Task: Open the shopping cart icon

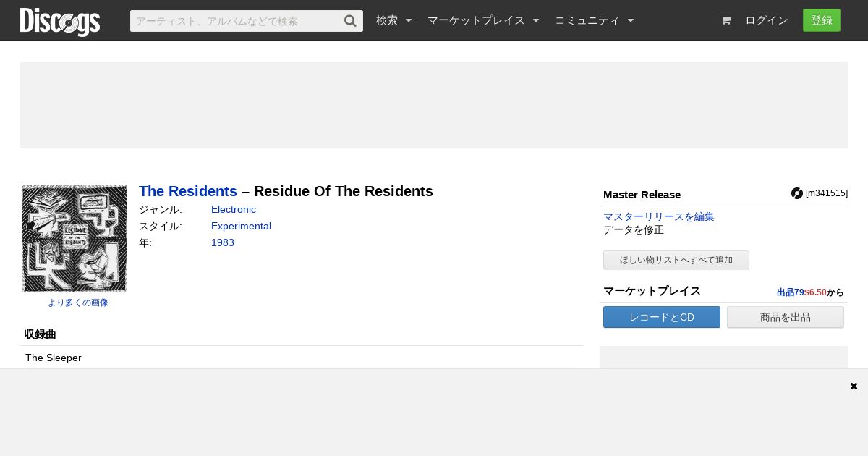Action: pyautogui.click(x=726, y=21)
